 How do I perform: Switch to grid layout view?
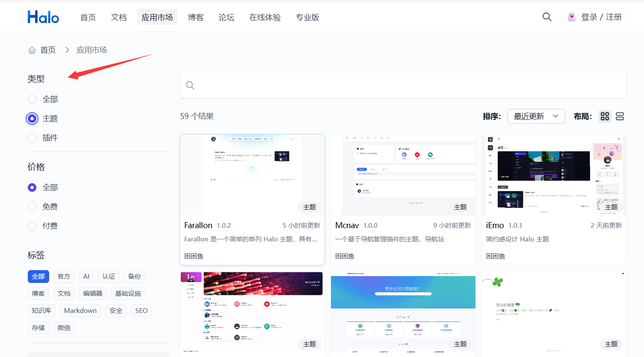pos(605,116)
